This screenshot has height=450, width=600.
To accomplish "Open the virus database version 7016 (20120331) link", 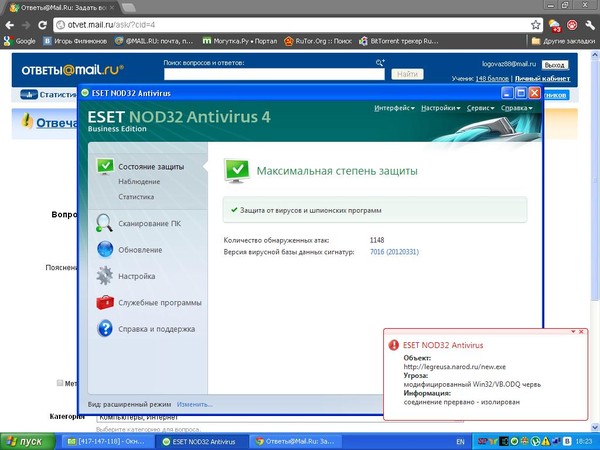I will pyautogui.click(x=394, y=252).
